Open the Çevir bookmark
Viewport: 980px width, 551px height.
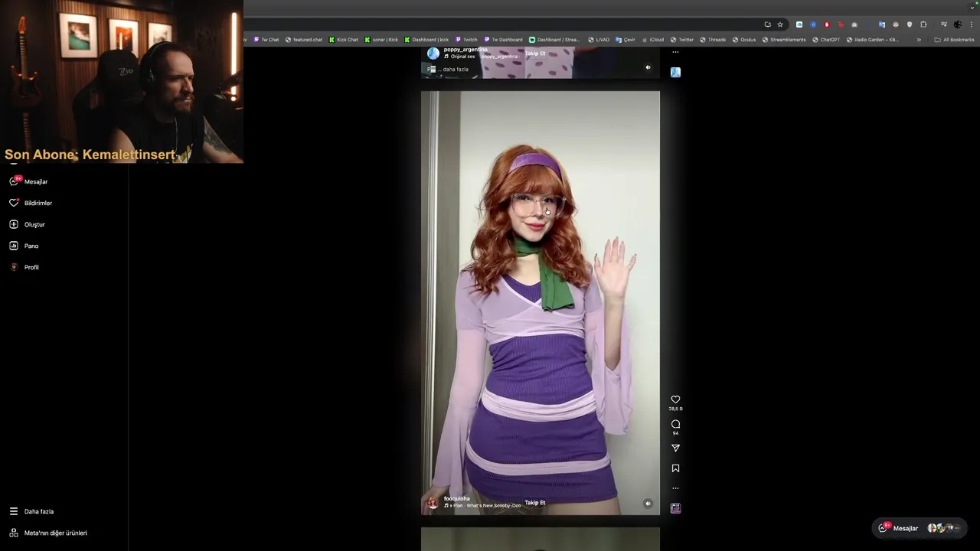626,40
